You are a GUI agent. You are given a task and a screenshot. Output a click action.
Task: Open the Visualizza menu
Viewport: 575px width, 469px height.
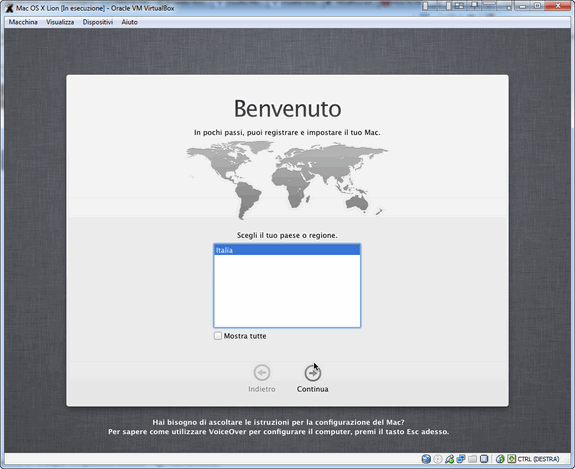pyautogui.click(x=60, y=22)
